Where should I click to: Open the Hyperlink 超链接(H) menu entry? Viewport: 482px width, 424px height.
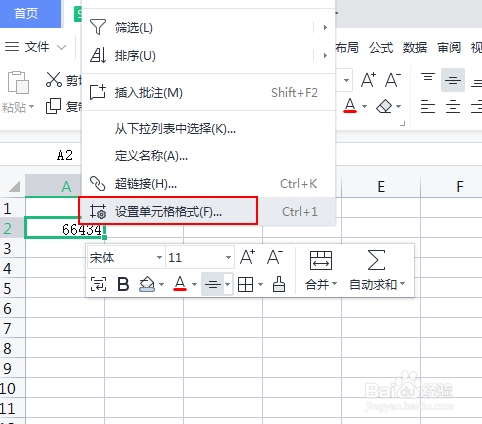[x=208, y=184]
